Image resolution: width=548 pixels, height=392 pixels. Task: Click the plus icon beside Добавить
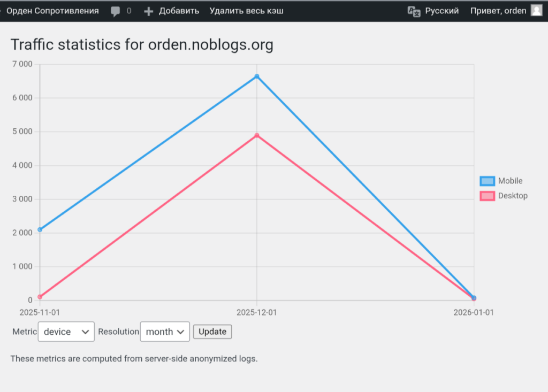pyautogui.click(x=149, y=11)
